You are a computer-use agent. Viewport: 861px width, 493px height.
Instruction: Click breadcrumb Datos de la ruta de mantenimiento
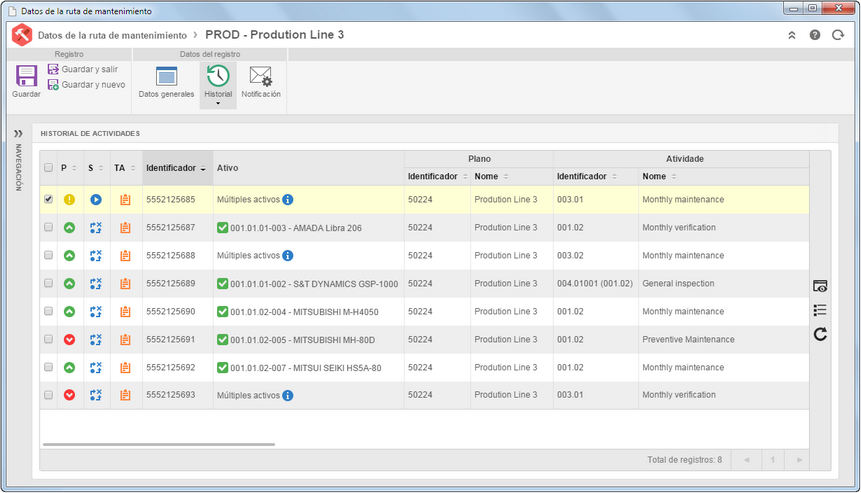(113, 35)
